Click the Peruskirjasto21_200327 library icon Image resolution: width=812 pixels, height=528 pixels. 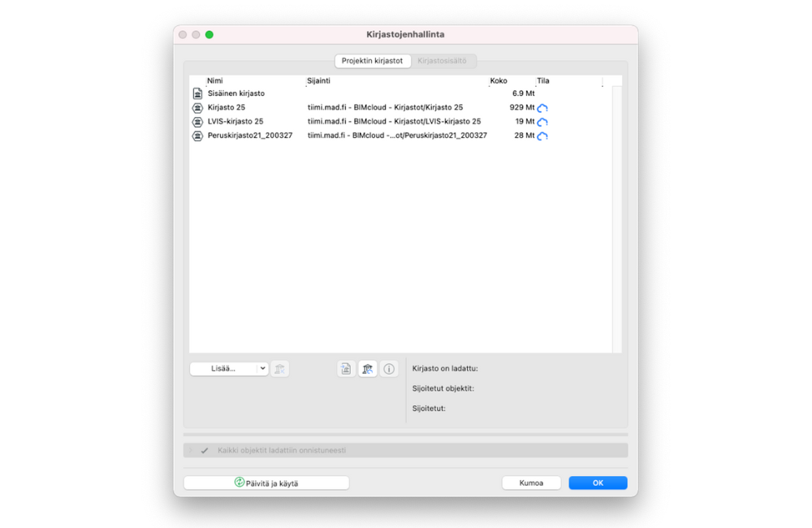pos(197,136)
